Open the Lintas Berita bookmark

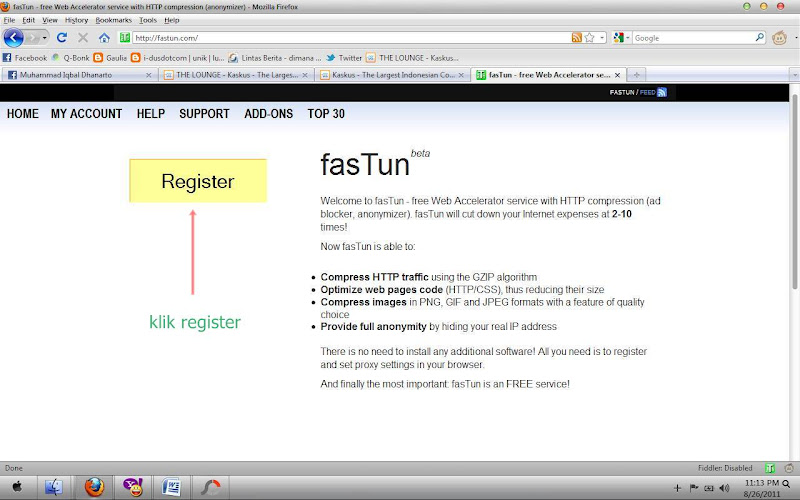pyautogui.click(x=274, y=58)
